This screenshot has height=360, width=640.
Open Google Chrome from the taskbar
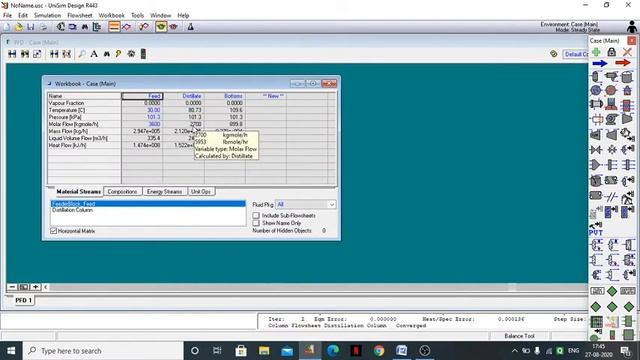(379, 351)
